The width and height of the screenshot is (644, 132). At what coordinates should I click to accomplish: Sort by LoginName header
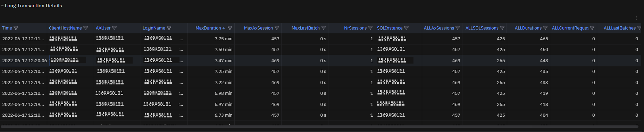coord(154,28)
